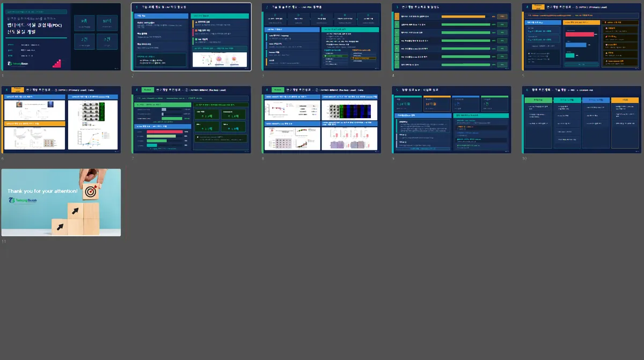The width and height of the screenshot is (644, 360).
Task: Click the number label under slide 6
Action: pyautogui.click(x=3, y=158)
